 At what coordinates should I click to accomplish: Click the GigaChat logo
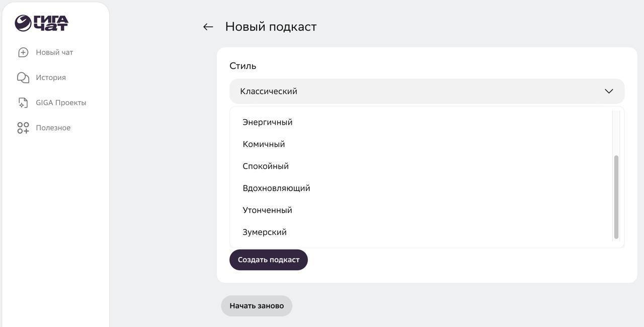tap(42, 22)
